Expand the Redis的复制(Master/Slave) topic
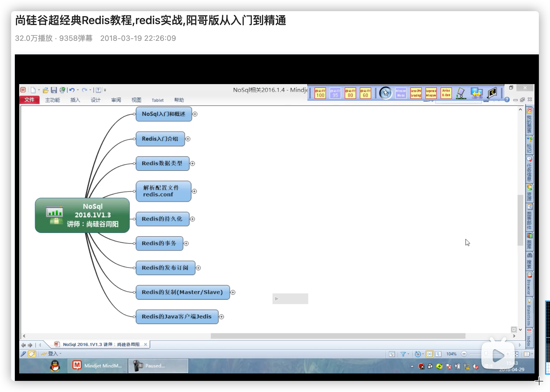Viewport: 550px width, 392px height. [x=233, y=292]
